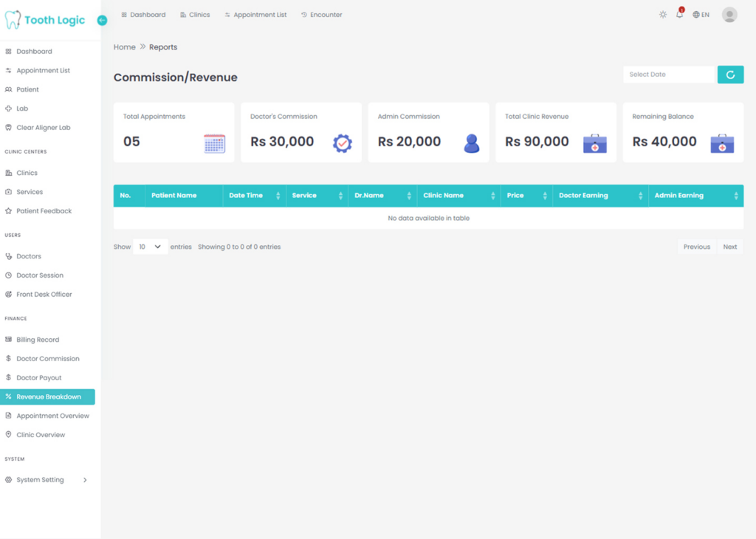Click the globe icon beside EN

[695, 15]
